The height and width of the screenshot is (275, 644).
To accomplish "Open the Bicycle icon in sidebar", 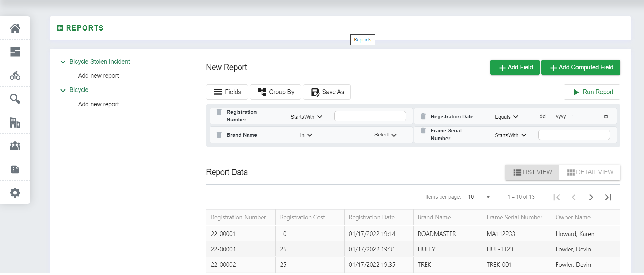I will (15, 75).
